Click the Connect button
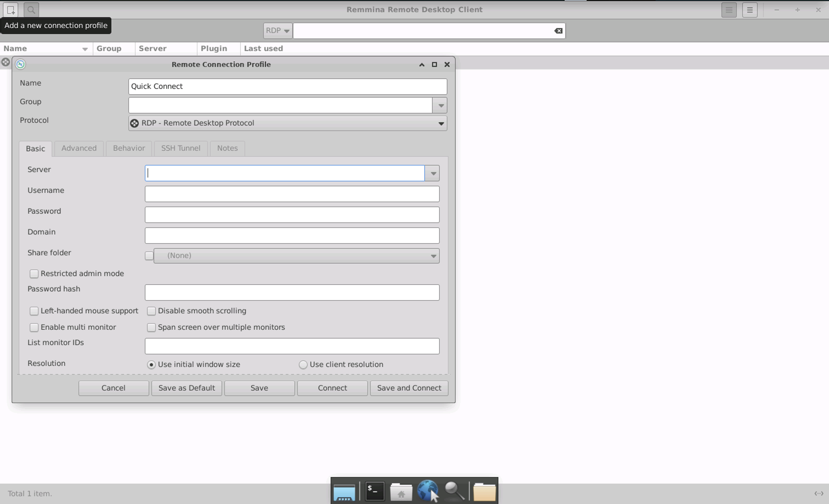Image resolution: width=829 pixels, height=504 pixels. point(333,388)
